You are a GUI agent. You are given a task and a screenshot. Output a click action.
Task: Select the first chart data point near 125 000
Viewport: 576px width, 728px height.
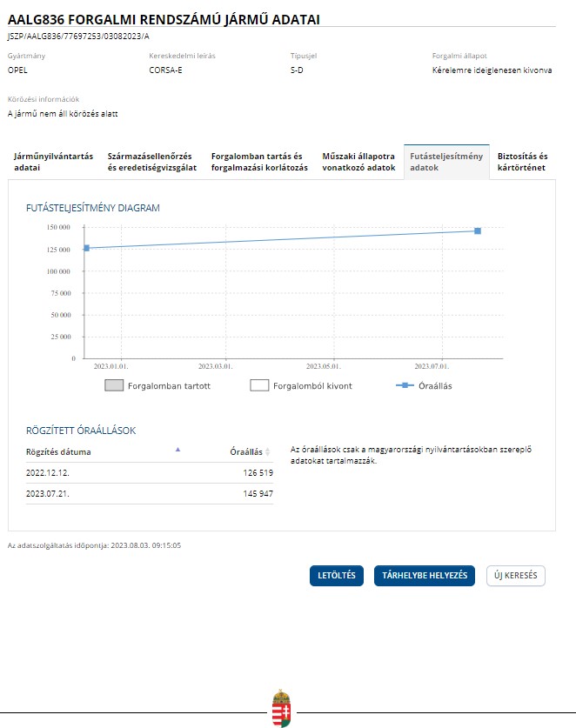click(86, 248)
